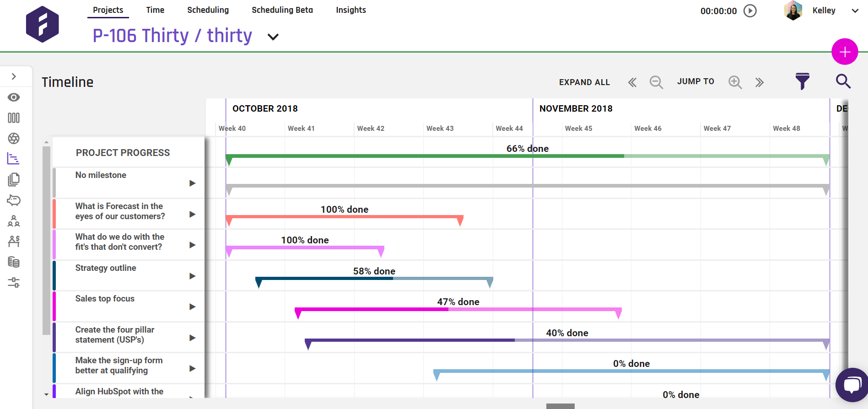The height and width of the screenshot is (409, 868).
Task: Click the magenta plus create button
Action: (x=845, y=52)
